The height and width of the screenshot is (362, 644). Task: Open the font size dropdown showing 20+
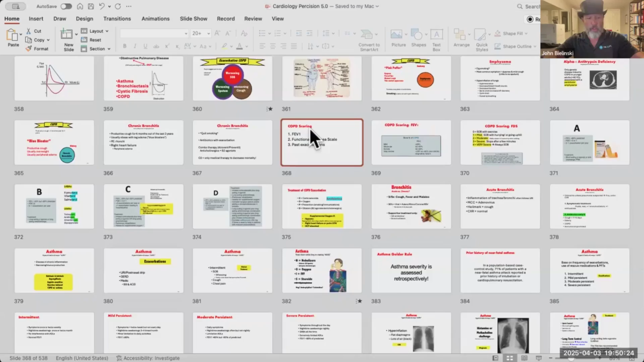tap(208, 33)
